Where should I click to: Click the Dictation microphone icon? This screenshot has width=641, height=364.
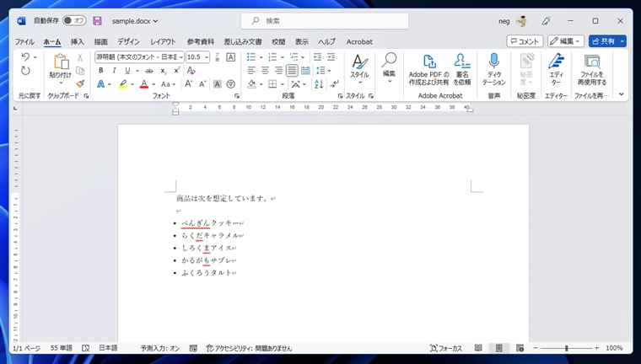click(x=494, y=61)
